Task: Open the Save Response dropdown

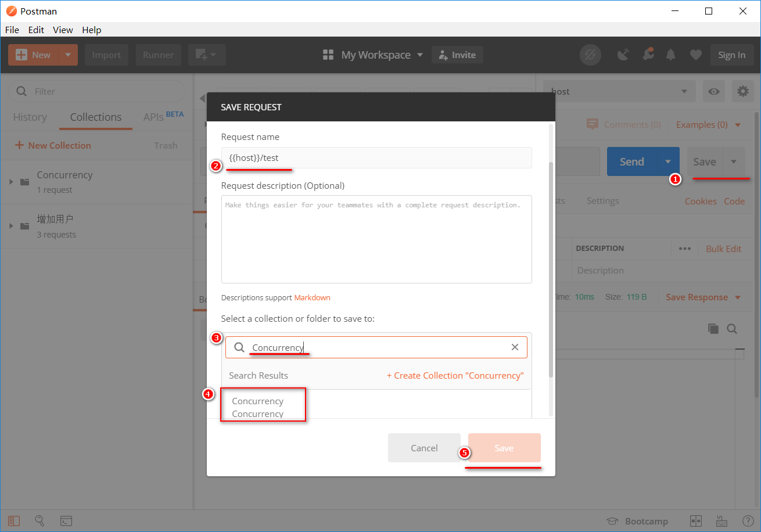Action: [x=703, y=297]
